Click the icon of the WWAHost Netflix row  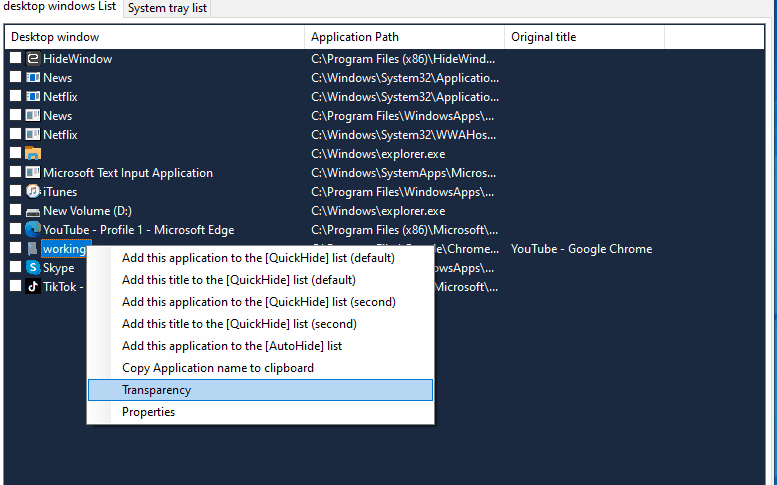[x=33, y=134]
